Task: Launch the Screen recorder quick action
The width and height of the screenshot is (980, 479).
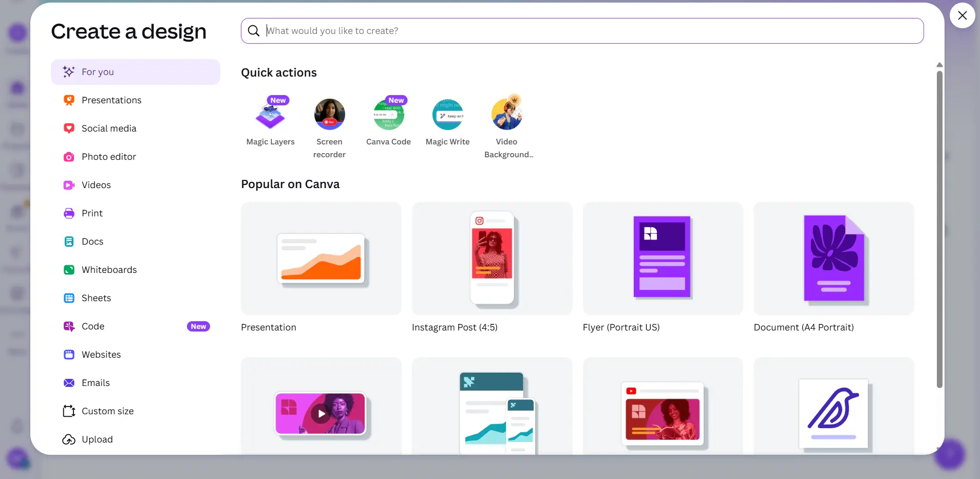Action: point(329,127)
